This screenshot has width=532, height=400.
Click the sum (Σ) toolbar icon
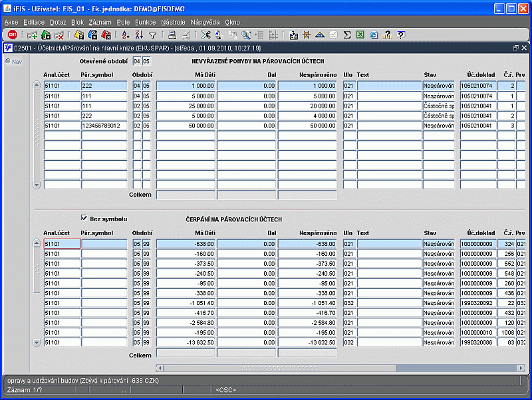click(x=347, y=35)
